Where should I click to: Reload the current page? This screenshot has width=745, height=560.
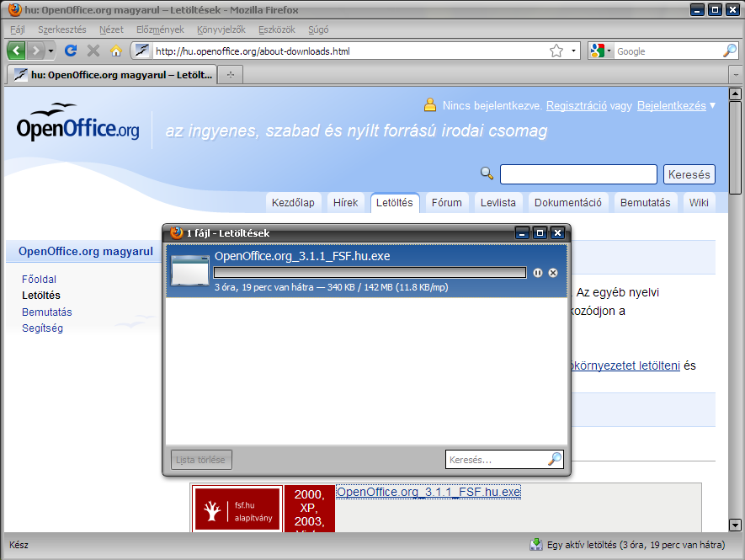[72, 51]
